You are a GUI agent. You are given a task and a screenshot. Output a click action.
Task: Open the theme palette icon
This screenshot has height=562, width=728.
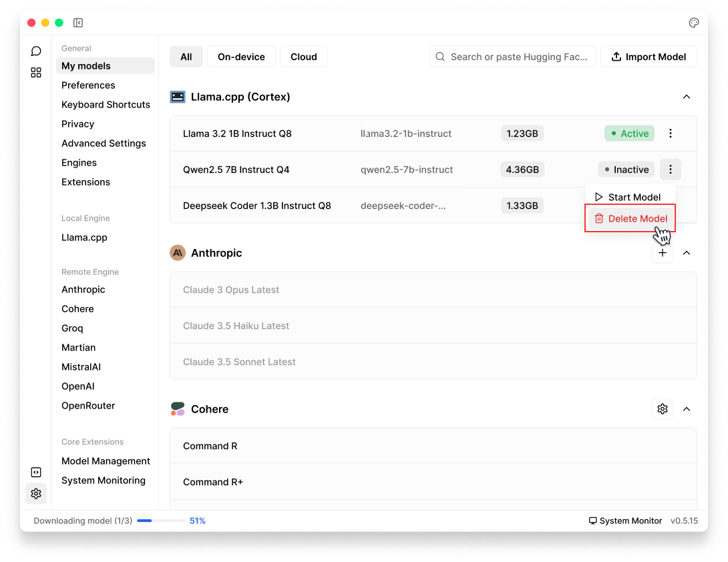pos(694,23)
